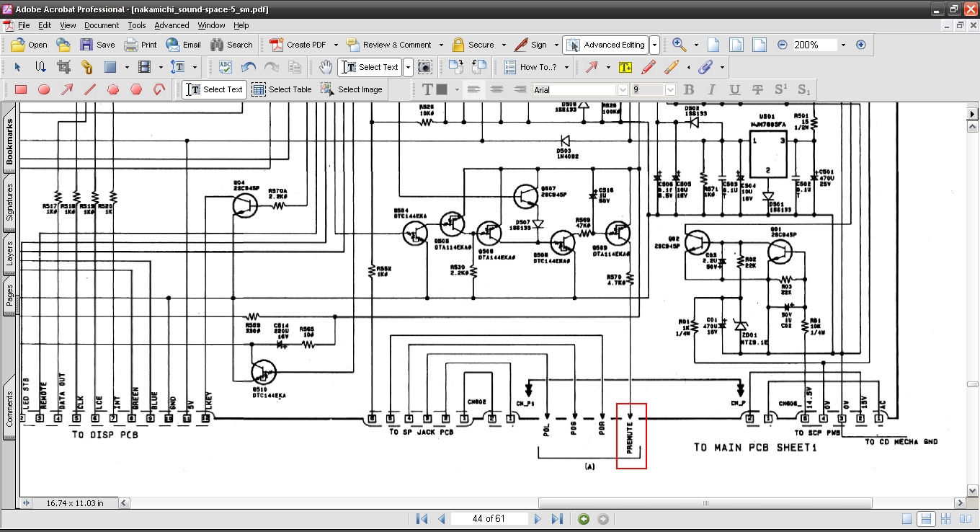
Task: Open the Document menu
Action: pos(101,25)
